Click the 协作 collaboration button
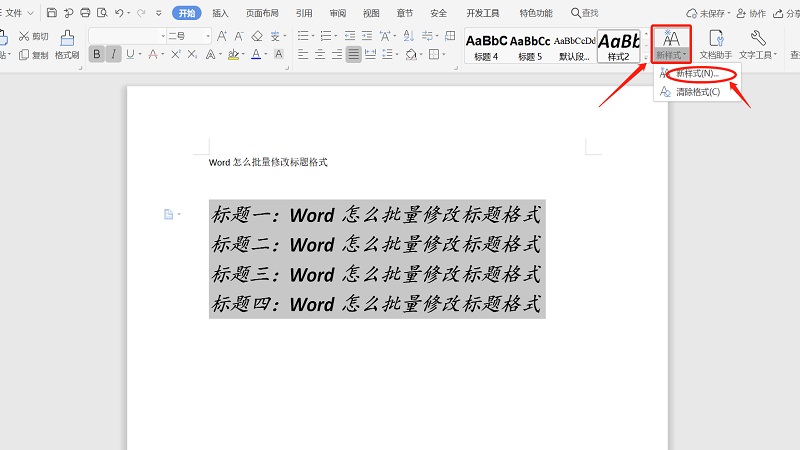 pos(750,13)
